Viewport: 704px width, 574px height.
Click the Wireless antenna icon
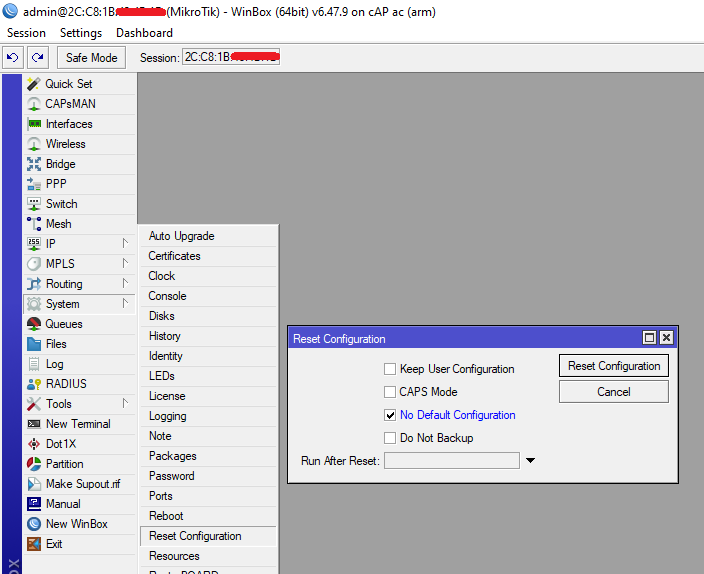click(34, 144)
